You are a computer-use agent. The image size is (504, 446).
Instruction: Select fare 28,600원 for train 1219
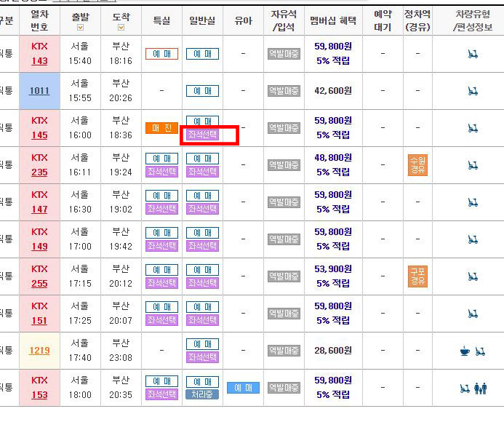(333, 351)
